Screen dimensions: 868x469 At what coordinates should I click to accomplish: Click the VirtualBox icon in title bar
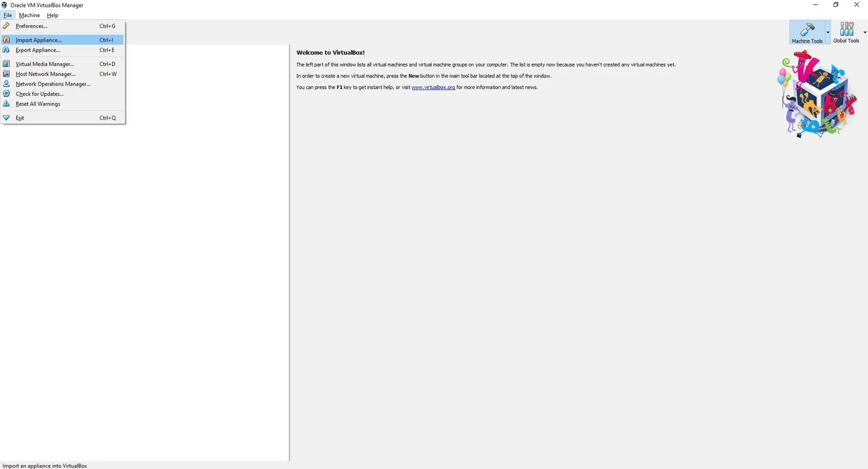(x=5, y=5)
